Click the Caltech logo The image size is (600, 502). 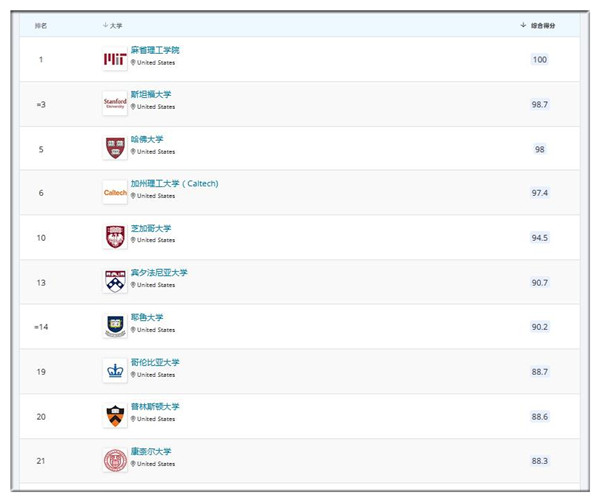click(x=115, y=192)
